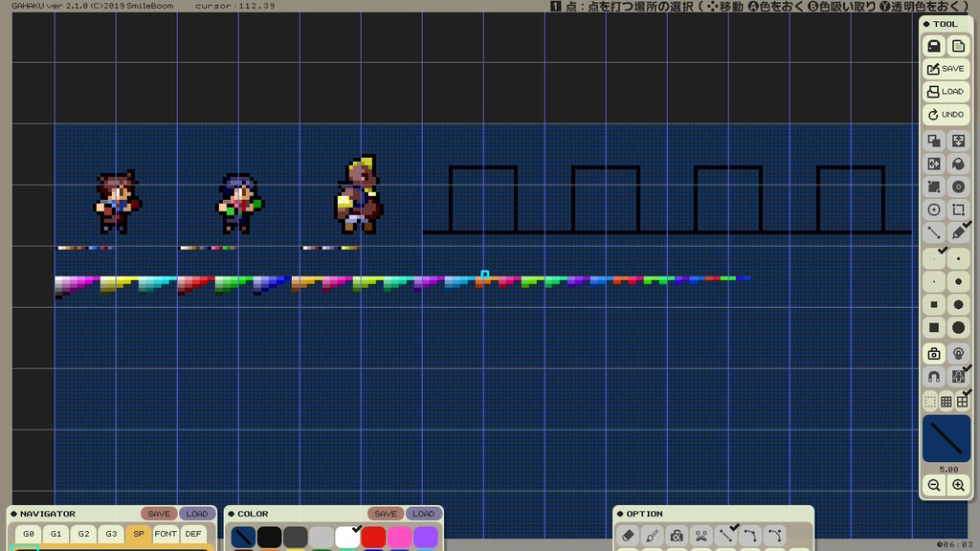Toggle the magnet snap option
The image size is (980, 551).
(934, 377)
